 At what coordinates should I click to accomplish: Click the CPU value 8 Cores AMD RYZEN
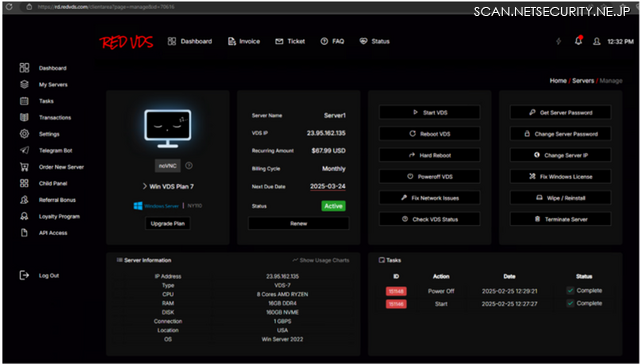click(x=282, y=295)
